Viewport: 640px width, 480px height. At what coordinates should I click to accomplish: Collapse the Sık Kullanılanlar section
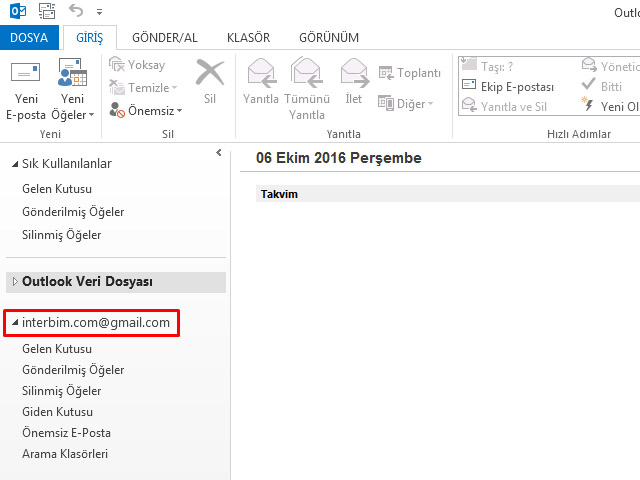click(13, 164)
